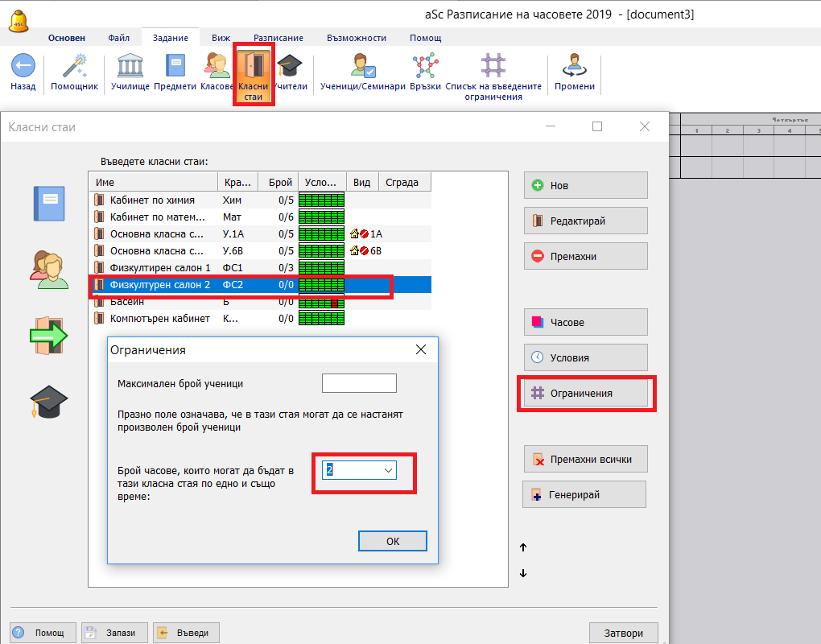Move the selected classroom up with the arrow
The width and height of the screenshot is (821, 644).
(x=523, y=548)
